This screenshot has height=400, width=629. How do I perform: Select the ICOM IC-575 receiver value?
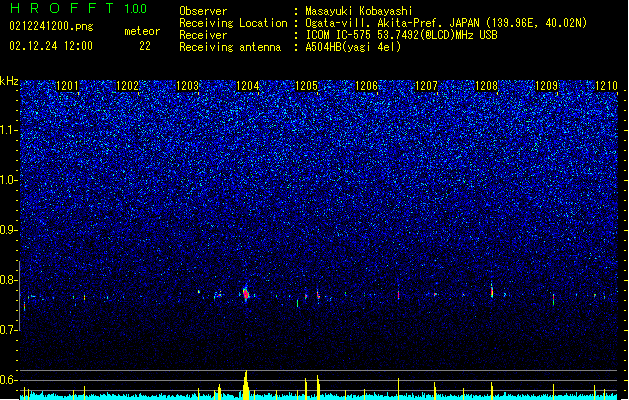[x=401, y=35]
